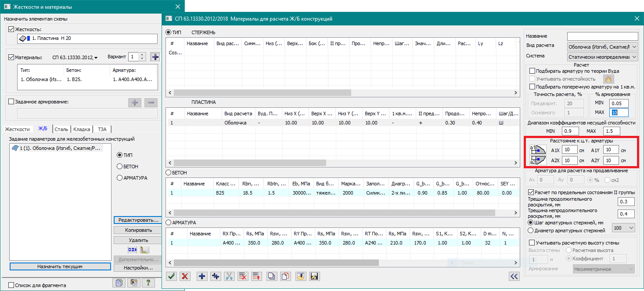Click the delete row icon with red X lines
The height and width of the screenshot is (291, 644).
point(243,276)
